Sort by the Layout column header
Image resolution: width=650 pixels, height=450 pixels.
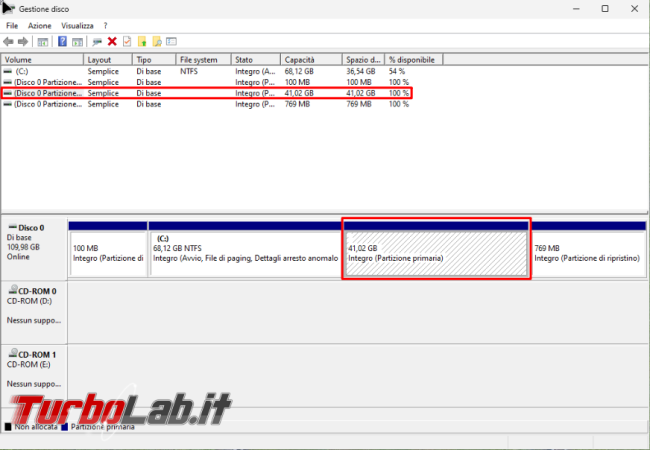(108, 60)
